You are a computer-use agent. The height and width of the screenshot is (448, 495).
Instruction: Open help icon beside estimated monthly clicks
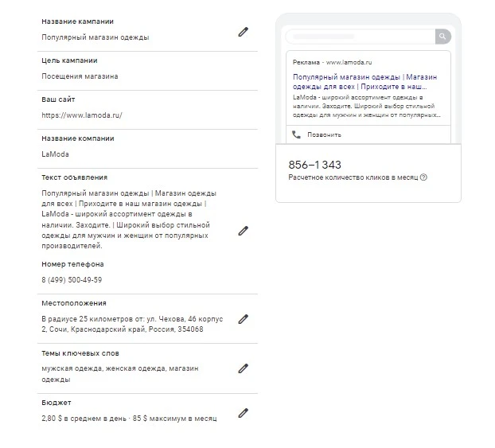[423, 177]
